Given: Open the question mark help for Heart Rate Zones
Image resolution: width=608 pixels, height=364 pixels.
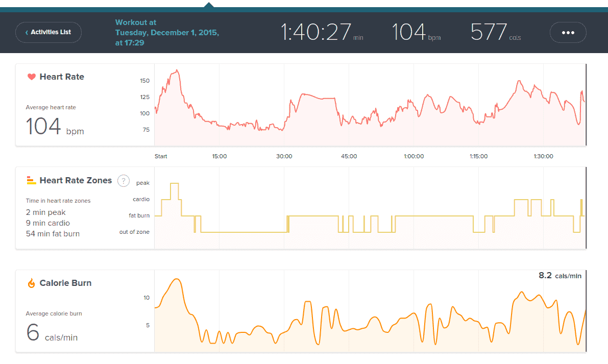Looking at the screenshot, I should click(x=123, y=180).
